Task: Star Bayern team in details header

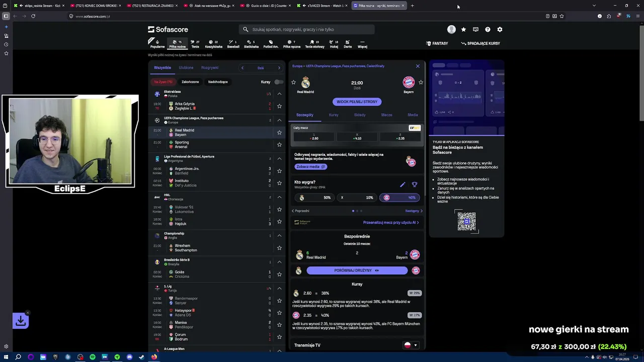Action: (421, 82)
